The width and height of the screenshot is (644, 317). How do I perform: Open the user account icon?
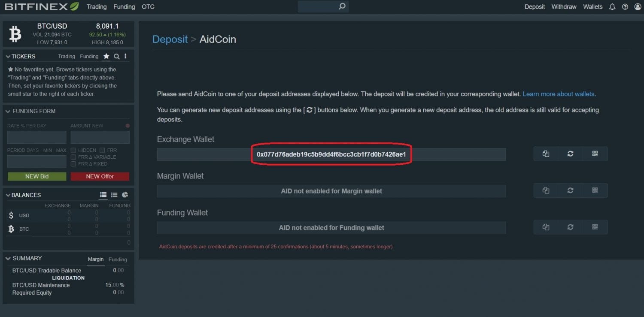[637, 7]
